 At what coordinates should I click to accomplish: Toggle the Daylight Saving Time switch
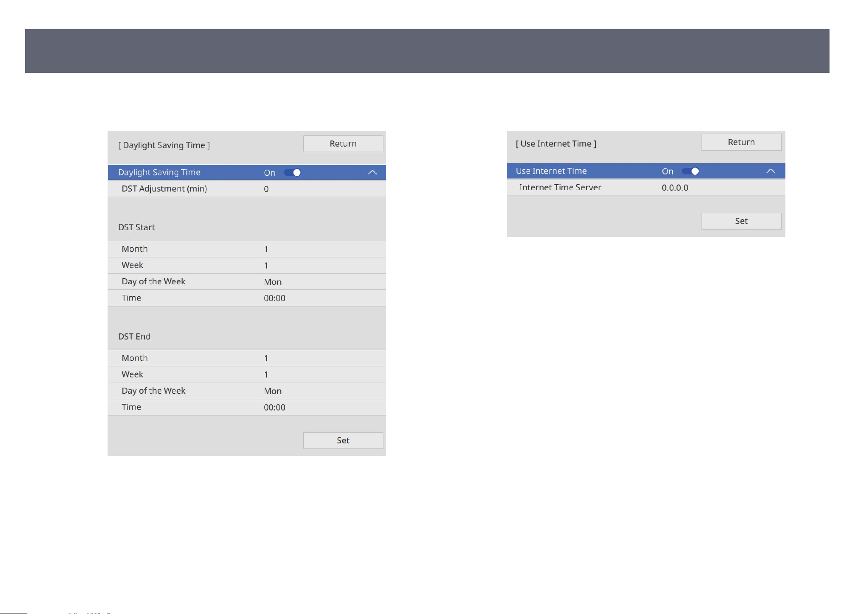(x=293, y=173)
